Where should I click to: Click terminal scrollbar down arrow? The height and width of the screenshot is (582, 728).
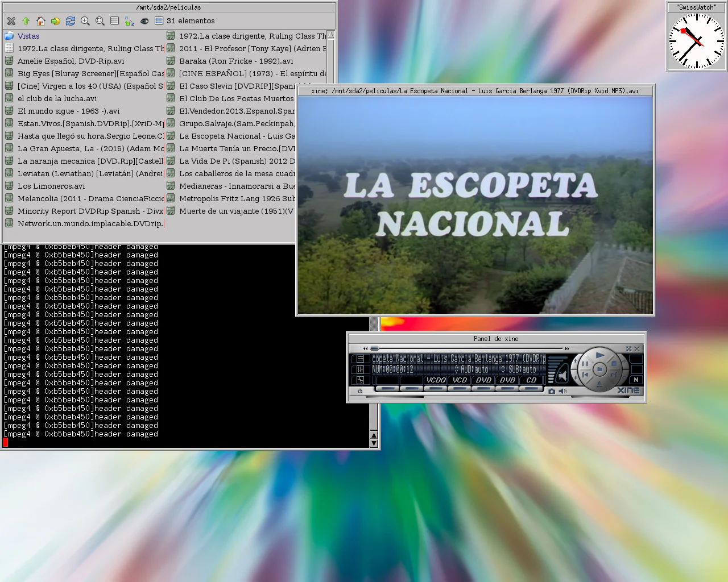tap(374, 443)
